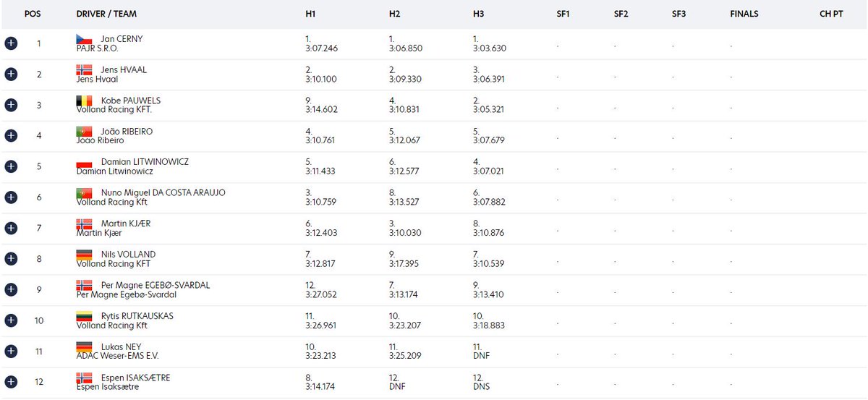Click H3 time 3:05.321
Viewport: 868px width, 400px height.
(488, 110)
